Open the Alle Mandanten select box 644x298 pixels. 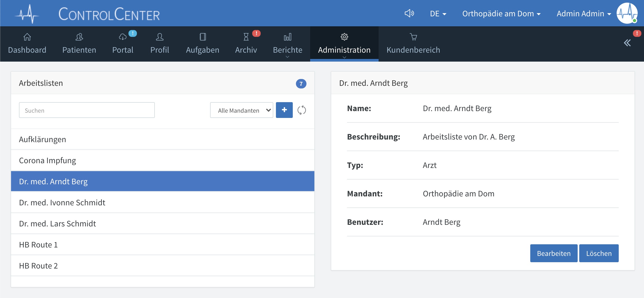click(x=241, y=110)
